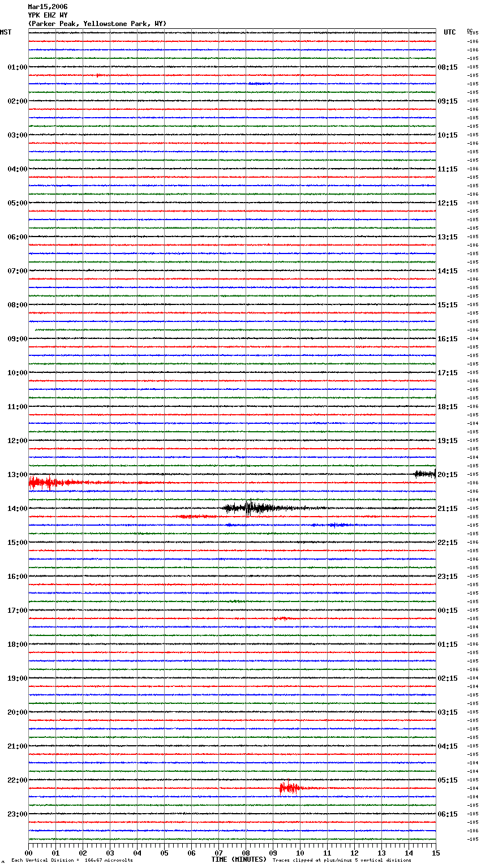Select the 08:00 MST time label
The width and height of the screenshot is (481, 868).
18,305
